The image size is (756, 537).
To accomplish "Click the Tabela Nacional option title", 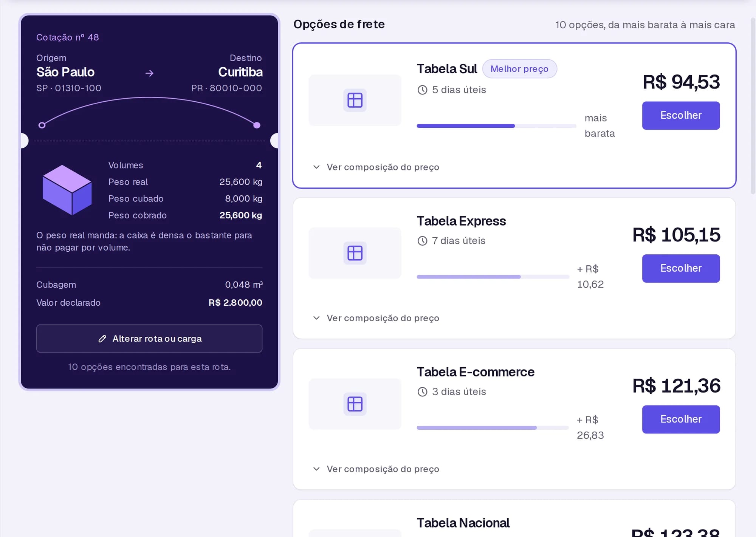I will click(x=463, y=523).
